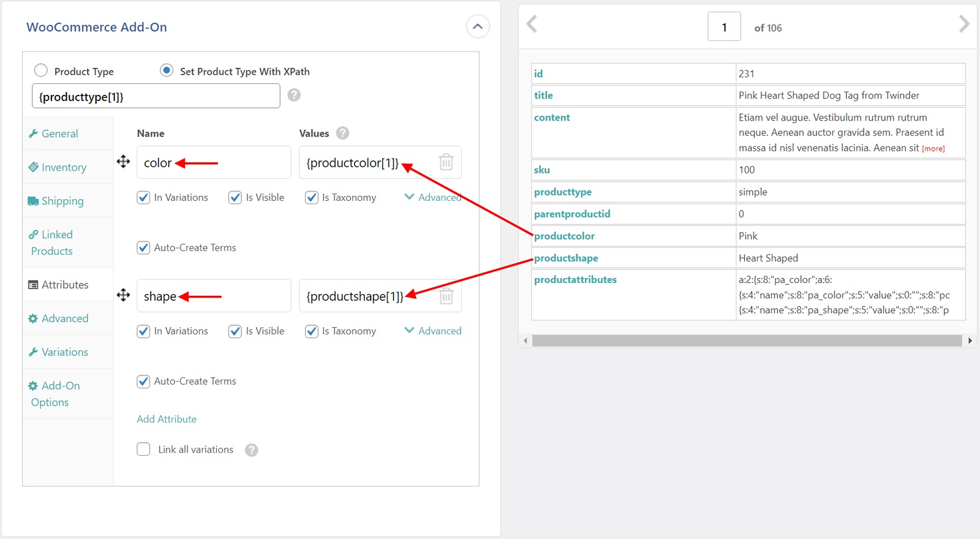This screenshot has height=539, width=980.
Task: Open the Inventory tab
Action: 64,167
